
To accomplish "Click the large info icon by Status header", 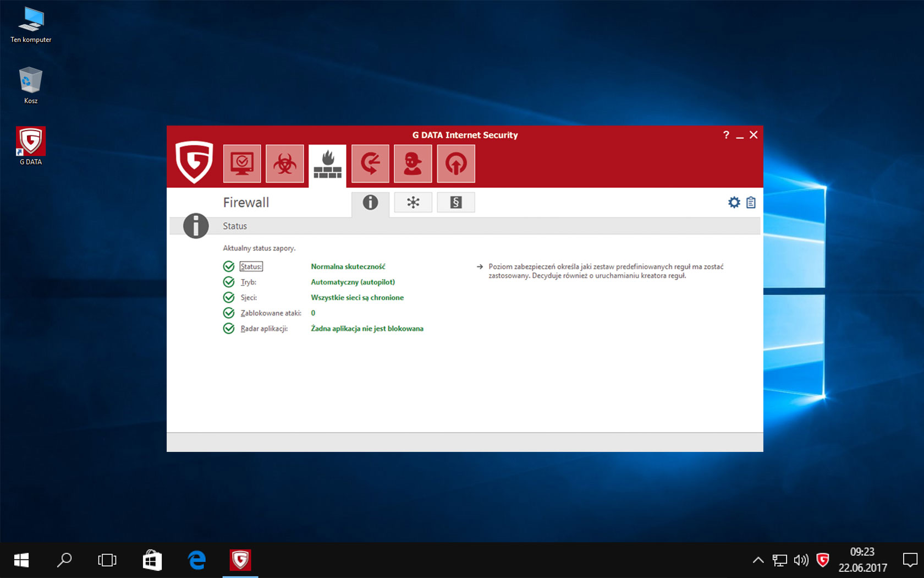I will pos(196,226).
